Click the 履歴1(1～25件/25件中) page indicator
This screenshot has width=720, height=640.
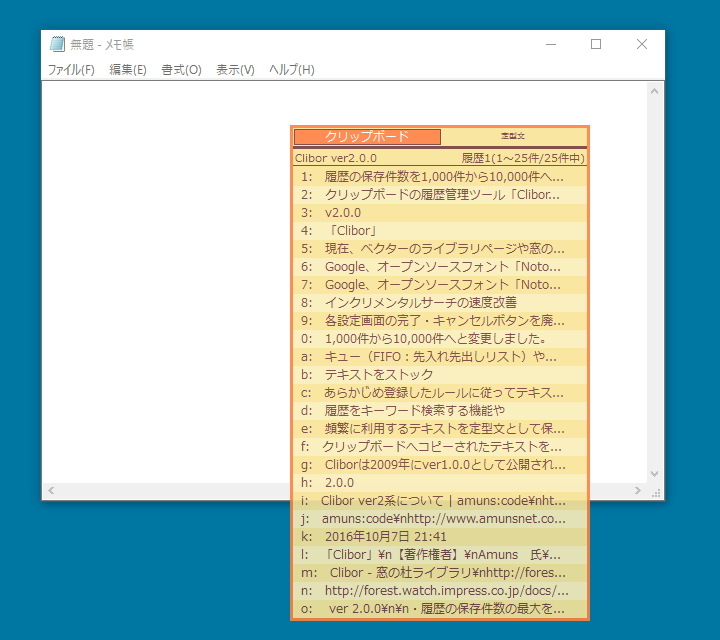click(x=523, y=158)
